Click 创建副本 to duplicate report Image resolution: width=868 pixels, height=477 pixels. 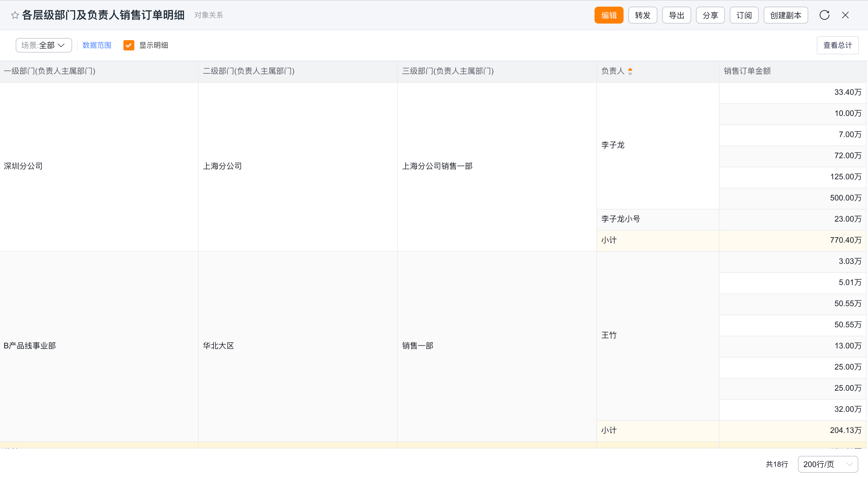tap(785, 15)
